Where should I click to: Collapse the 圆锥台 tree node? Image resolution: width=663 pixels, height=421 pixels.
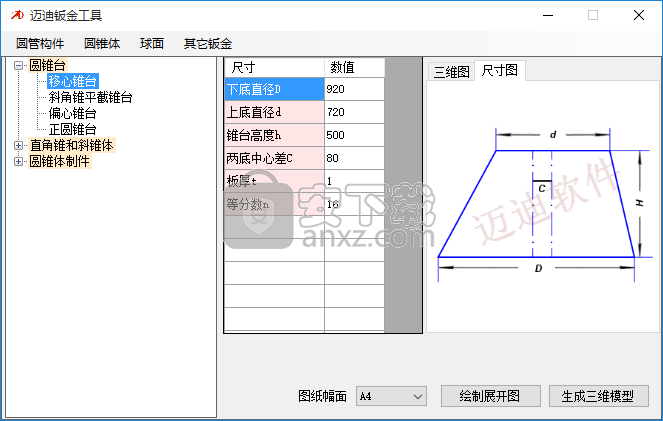click(18, 66)
